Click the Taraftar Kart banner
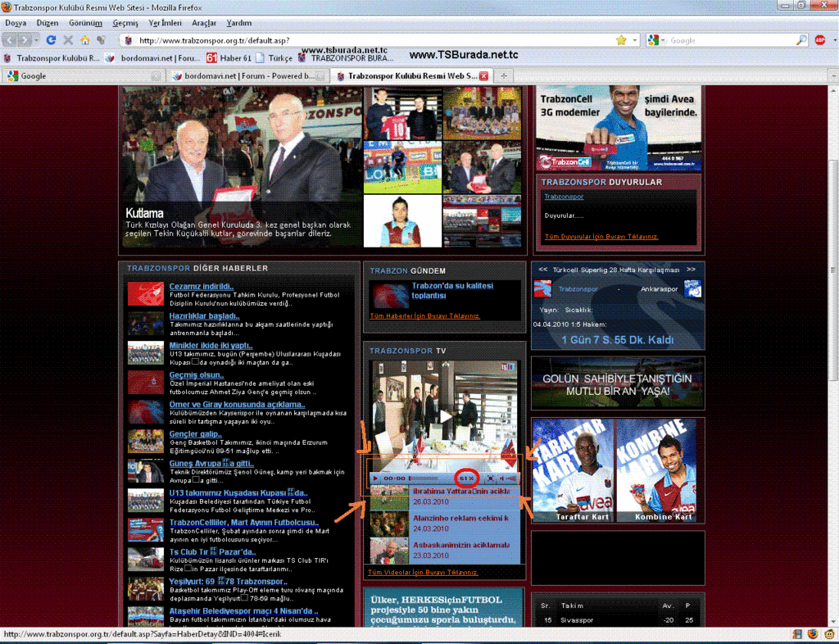Screen dimensions: 839x644 click(x=574, y=470)
